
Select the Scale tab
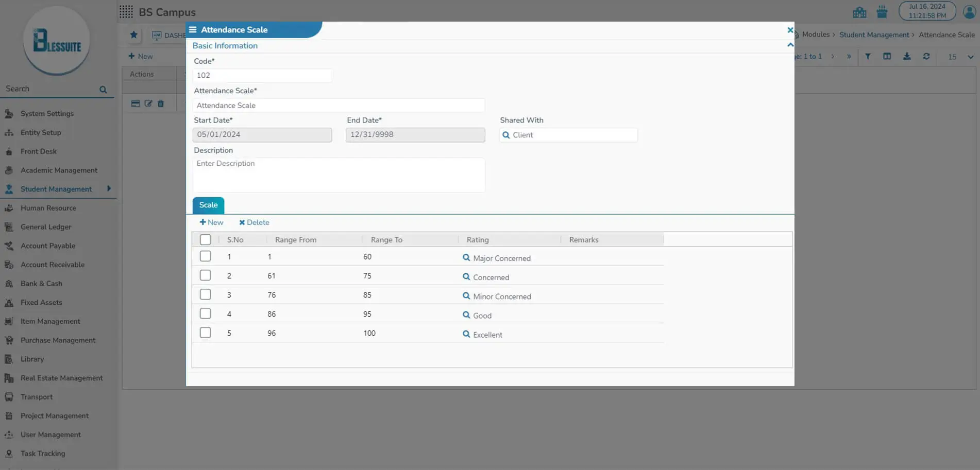tap(208, 205)
